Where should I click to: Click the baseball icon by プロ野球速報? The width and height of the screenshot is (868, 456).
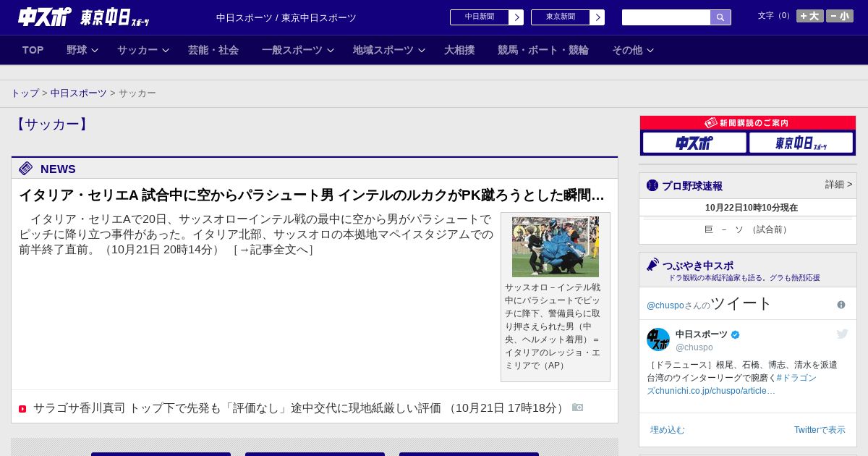652,185
